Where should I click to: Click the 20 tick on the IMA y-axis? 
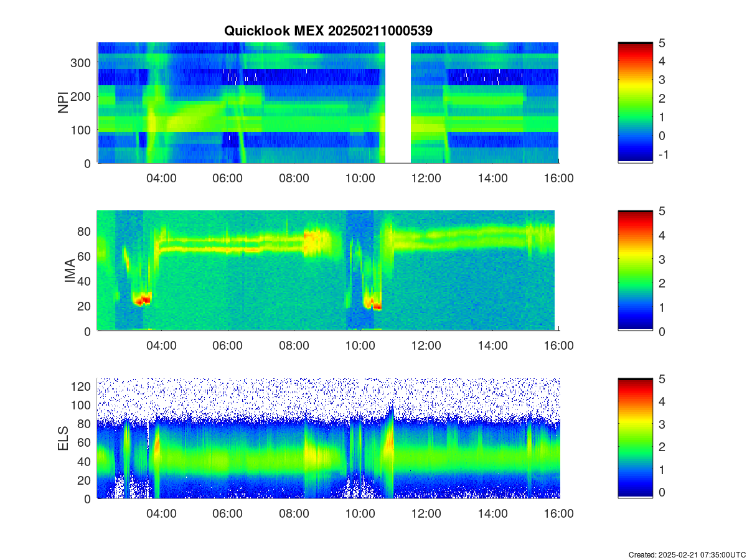[x=85, y=306]
